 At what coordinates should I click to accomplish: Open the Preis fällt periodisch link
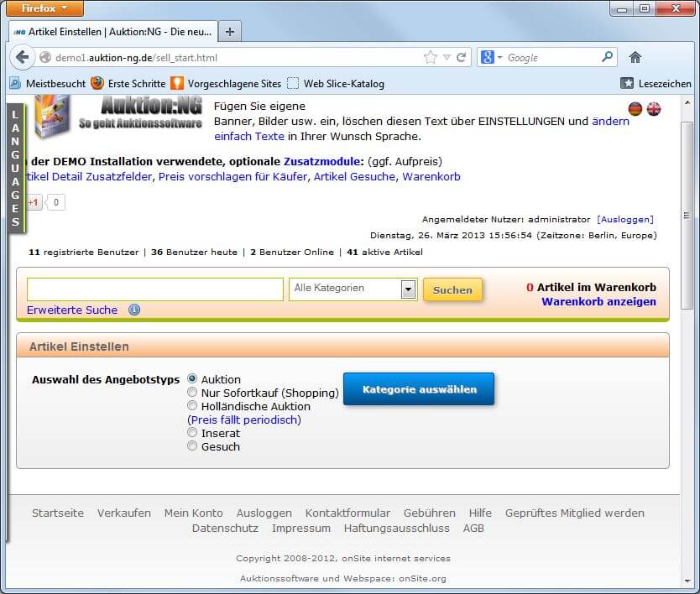[x=244, y=419]
